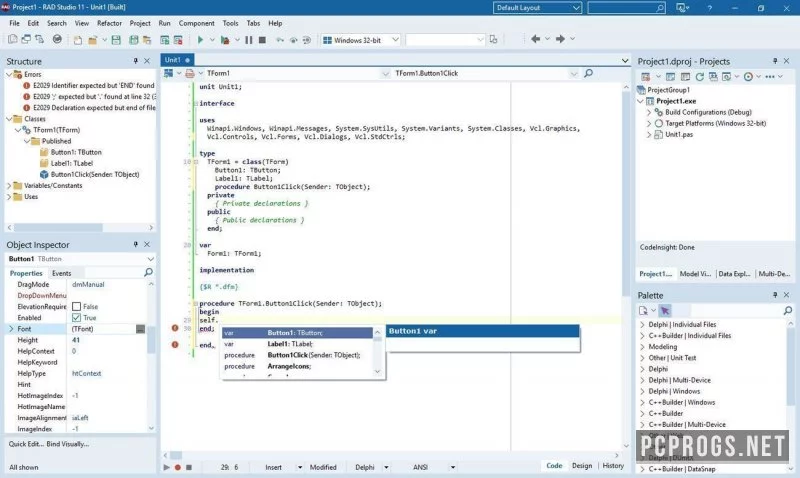
Task: Click the three-dots more options in Projects toolbar
Action: 770,77
